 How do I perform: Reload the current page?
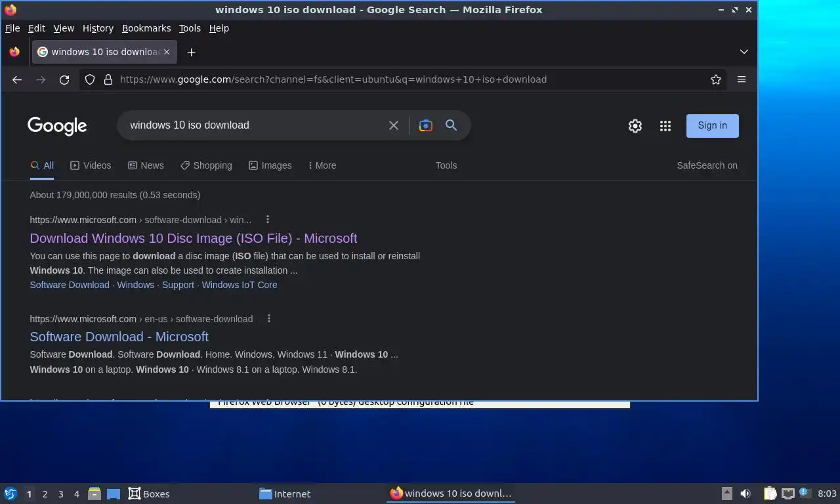pyautogui.click(x=64, y=79)
